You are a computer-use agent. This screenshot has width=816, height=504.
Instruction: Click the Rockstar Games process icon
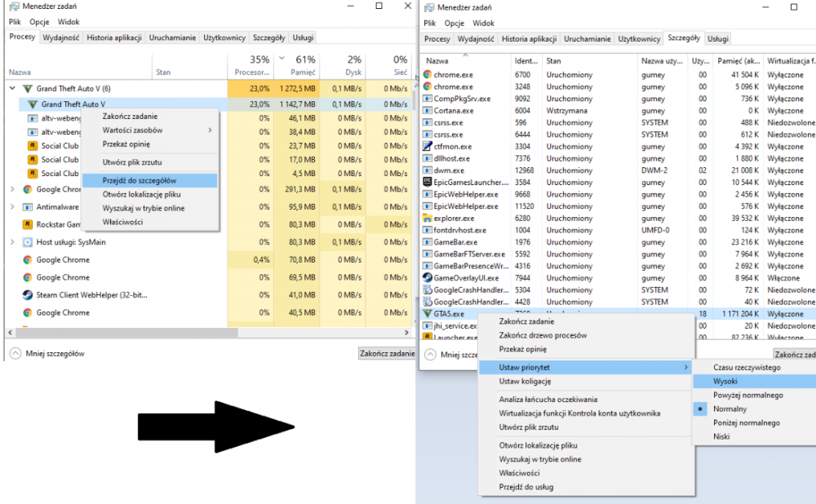(x=28, y=224)
